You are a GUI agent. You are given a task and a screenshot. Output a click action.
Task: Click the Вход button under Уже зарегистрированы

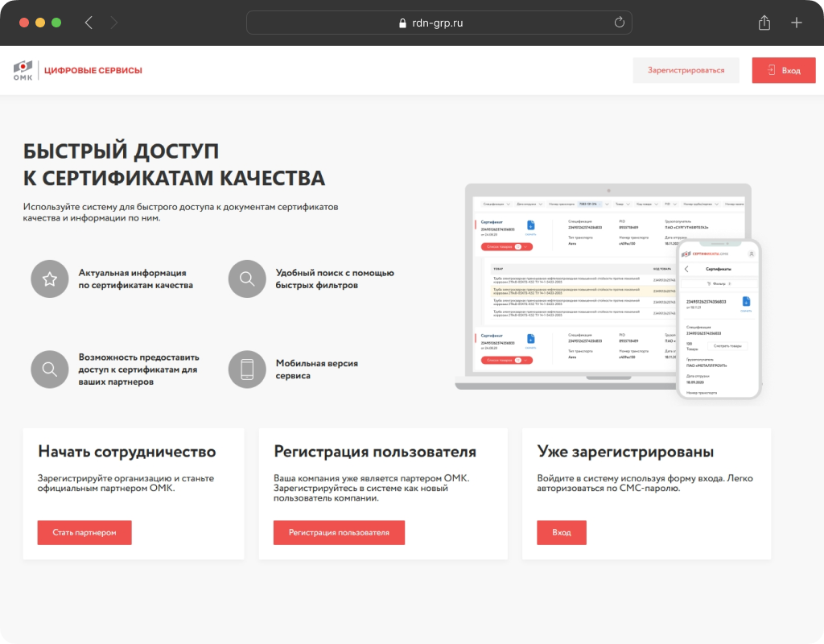561,533
